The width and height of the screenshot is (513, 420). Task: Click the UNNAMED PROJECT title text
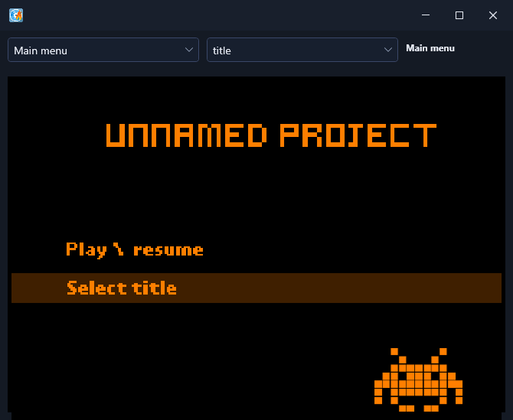(271, 135)
